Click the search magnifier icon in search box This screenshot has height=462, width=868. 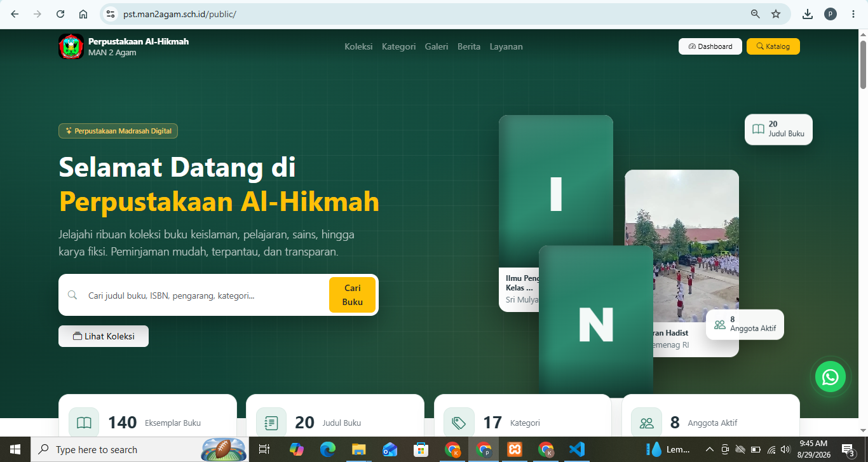click(72, 295)
